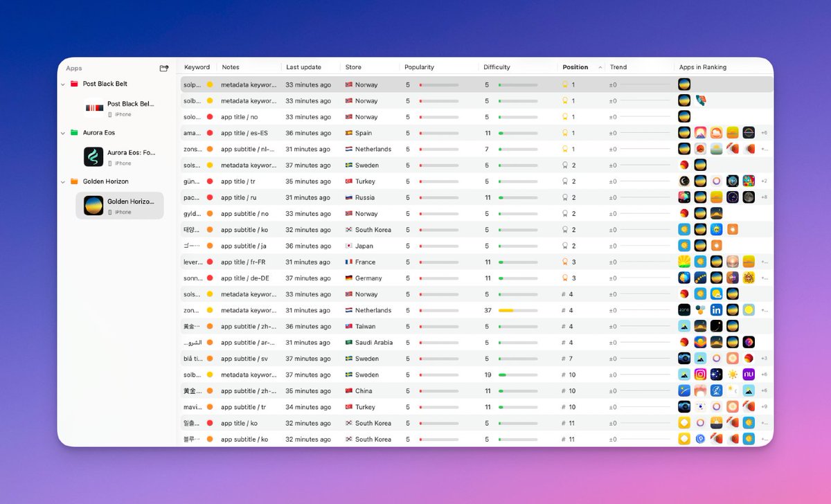
Task: Click the 'Saudi Arabia' store cell
Action: (x=368, y=343)
